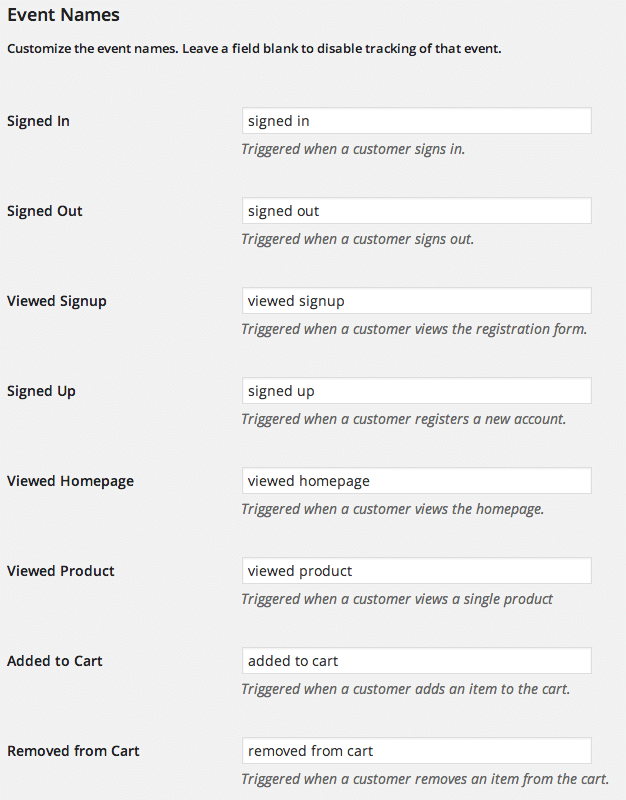Image resolution: width=626 pixels, height=800 pixels.
Task: Focus the Signed Out text input
Action: 416,211
